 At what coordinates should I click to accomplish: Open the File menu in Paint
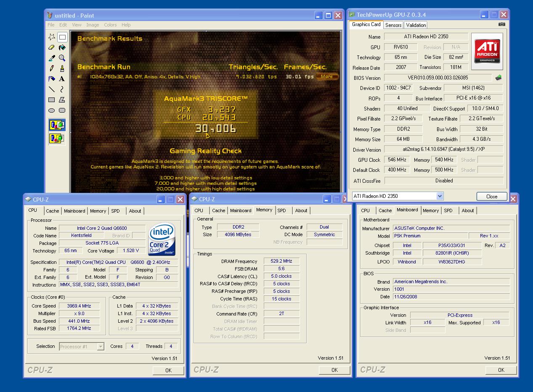51,25
